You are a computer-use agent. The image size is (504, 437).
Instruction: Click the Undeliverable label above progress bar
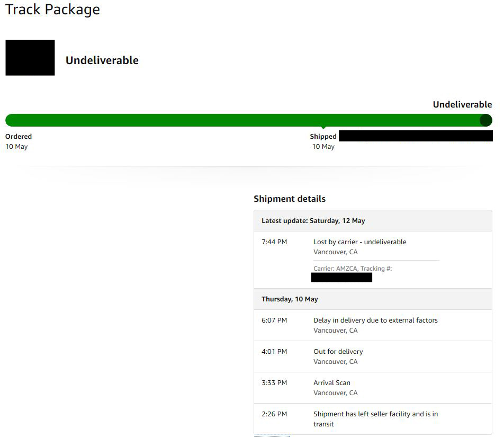462,104
